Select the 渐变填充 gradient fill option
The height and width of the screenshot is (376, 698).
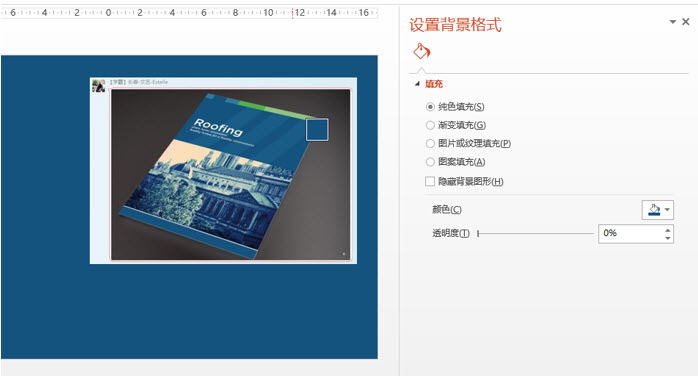456,125
